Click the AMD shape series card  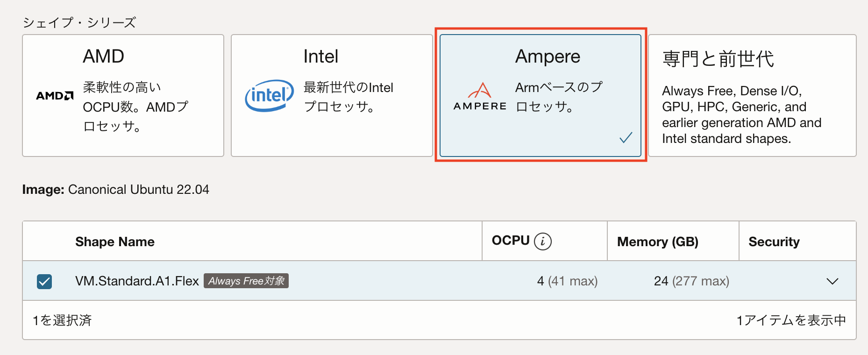coord(123,95)
